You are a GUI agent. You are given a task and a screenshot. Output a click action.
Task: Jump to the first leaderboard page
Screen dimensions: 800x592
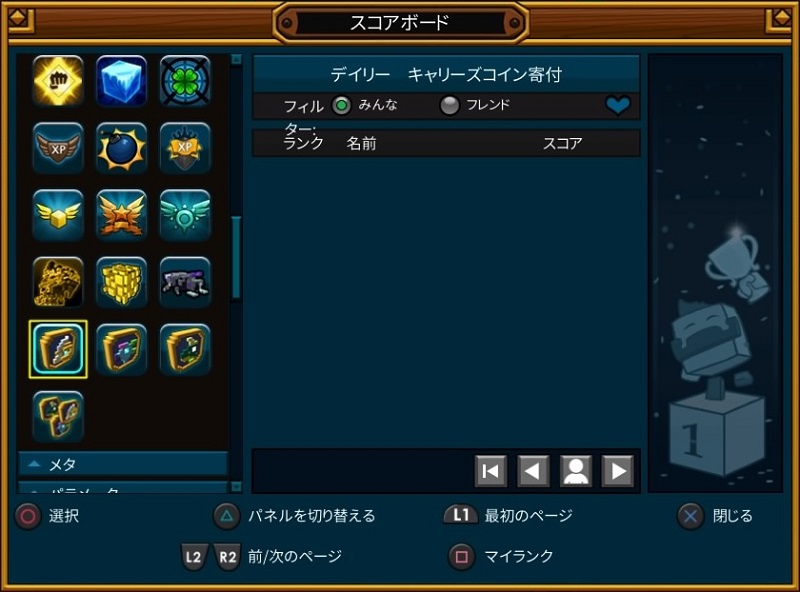491,471
